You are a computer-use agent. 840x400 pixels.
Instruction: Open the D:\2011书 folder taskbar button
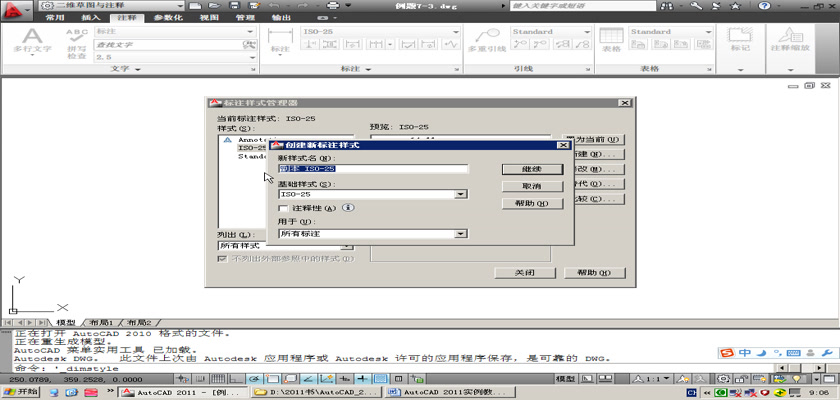pyautogui.click(x=317, y=392)
